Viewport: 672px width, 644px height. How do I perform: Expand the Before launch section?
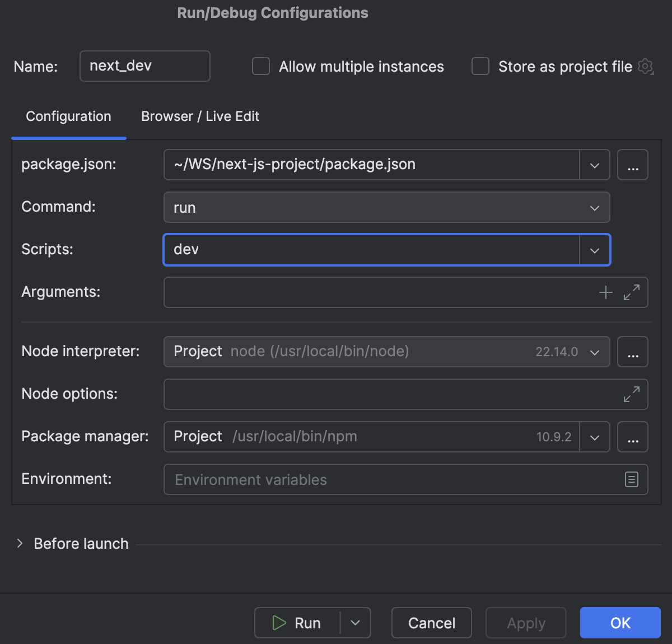(x=20, y=543)
